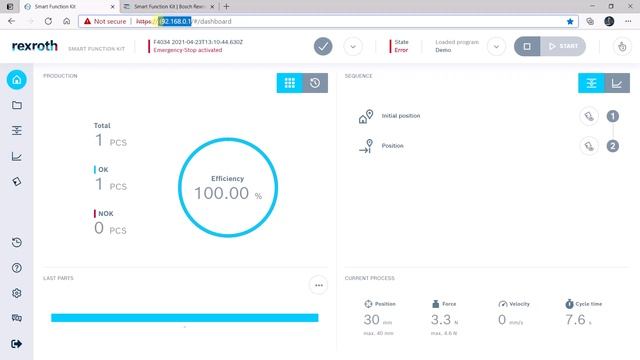
Task: Click the Velocity value 0 mm/s
Action: 510,320
